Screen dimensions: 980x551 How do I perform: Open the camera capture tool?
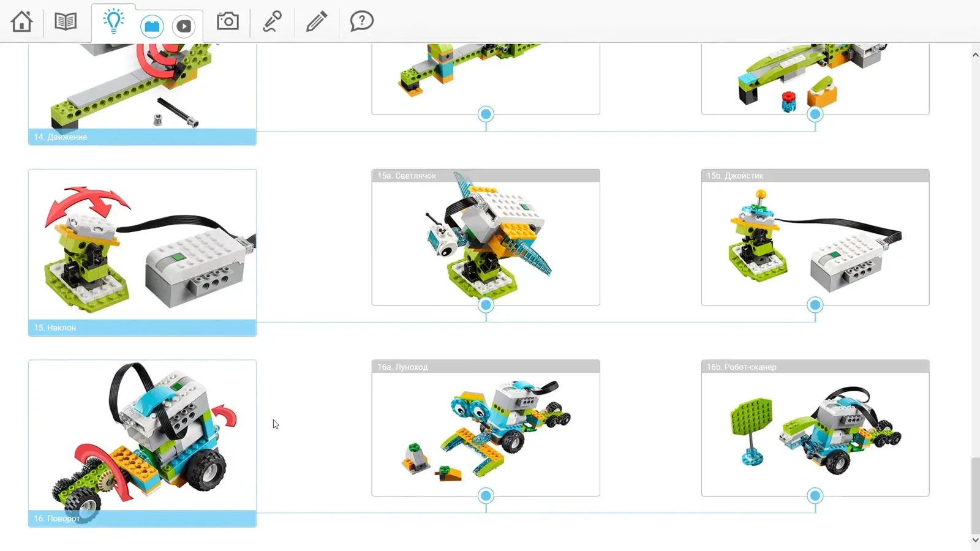[x=228, y=21]
